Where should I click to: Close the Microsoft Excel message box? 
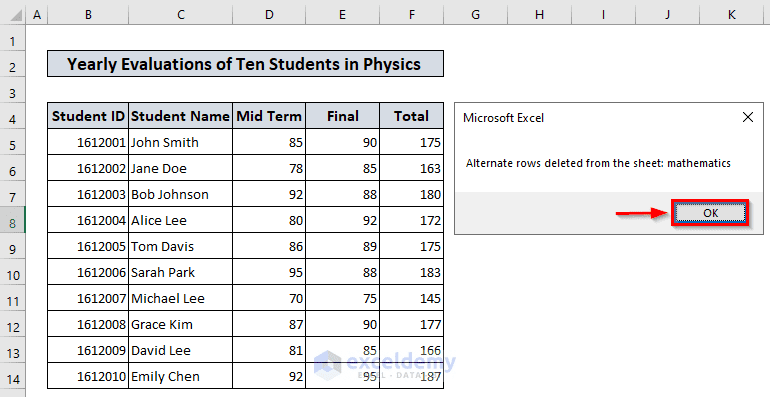747,117
